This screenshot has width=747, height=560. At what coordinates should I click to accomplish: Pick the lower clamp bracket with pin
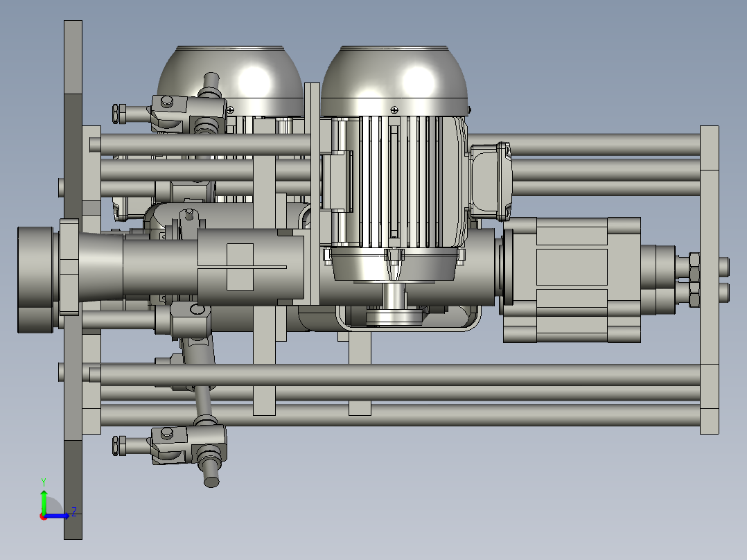pyautogui.click(x=188, y=446)
